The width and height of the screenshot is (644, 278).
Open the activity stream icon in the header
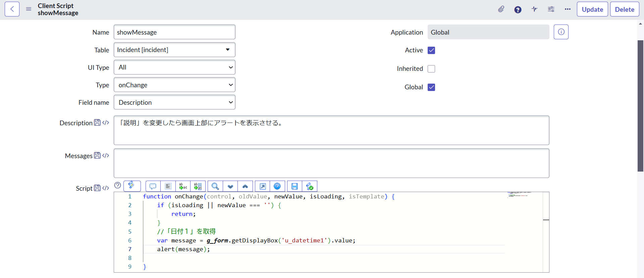[534, 9]
